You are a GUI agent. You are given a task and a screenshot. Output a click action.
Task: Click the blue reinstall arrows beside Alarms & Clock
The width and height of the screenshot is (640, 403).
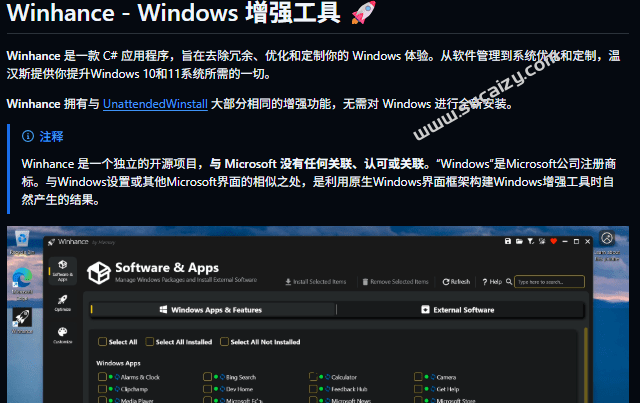click(117, 377)
